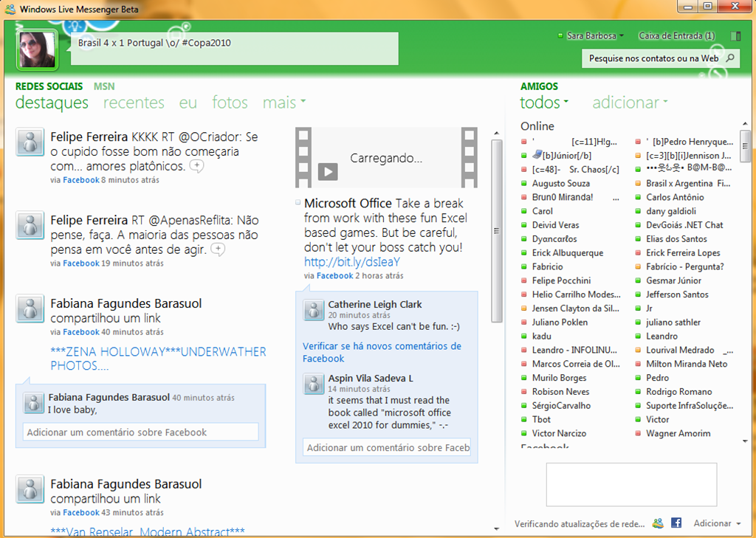Click Aspin Vila Sadeva's avatar icon
Viewport: 756px width, 538px height.
click(315, 384)
